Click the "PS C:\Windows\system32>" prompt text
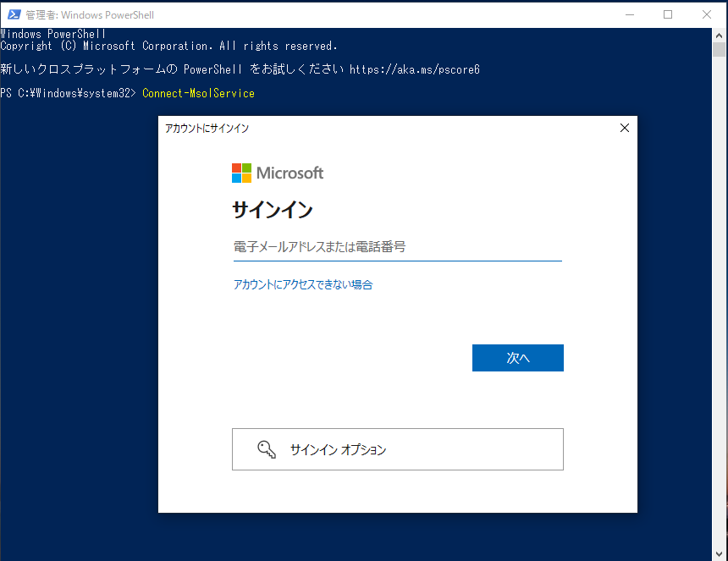Screen dimensions: 728x561 [x=69, y=93]
